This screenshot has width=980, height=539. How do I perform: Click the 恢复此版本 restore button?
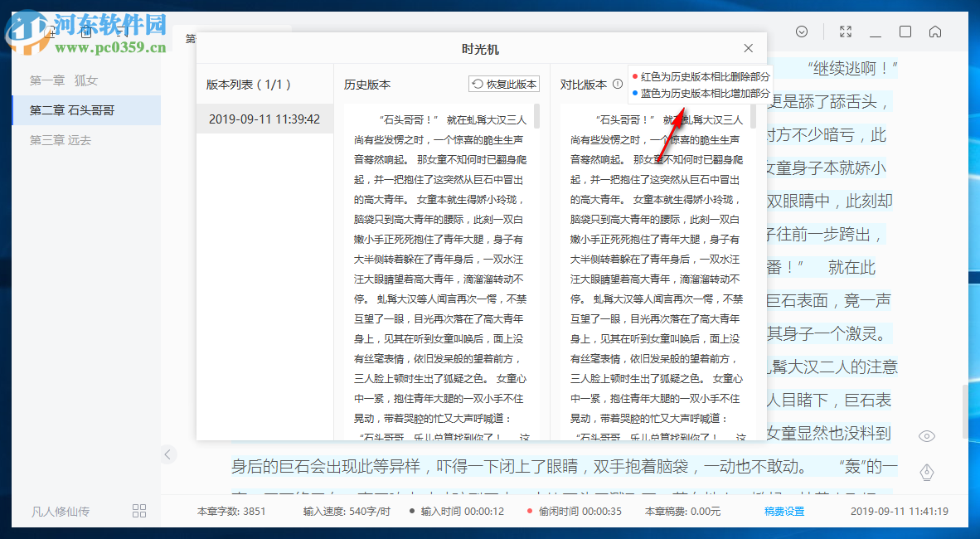click(504, 84)
